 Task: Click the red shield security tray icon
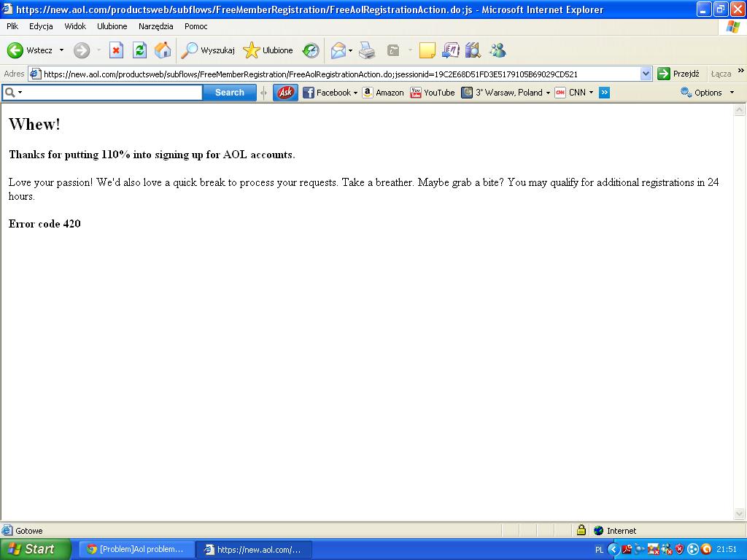680,550
